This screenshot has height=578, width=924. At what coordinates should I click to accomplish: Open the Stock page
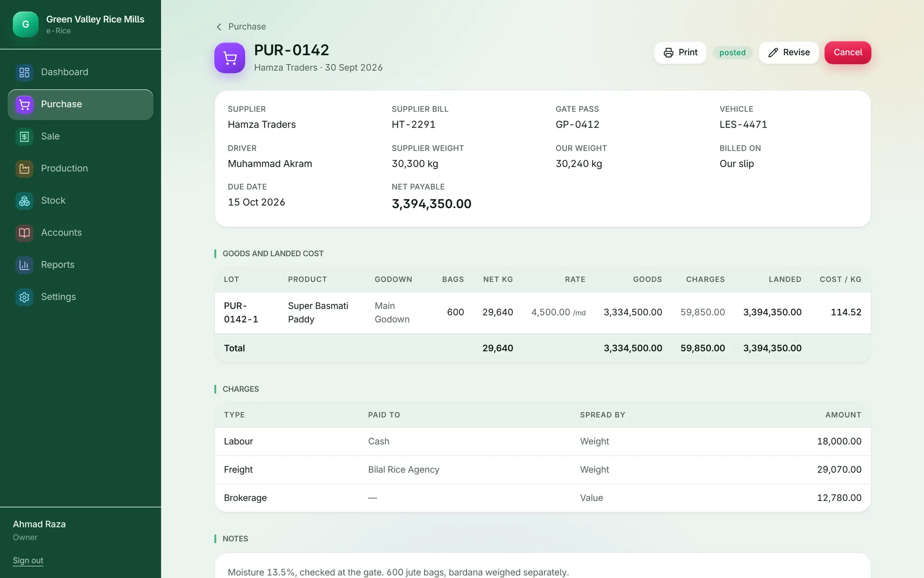tap(80, 201)
